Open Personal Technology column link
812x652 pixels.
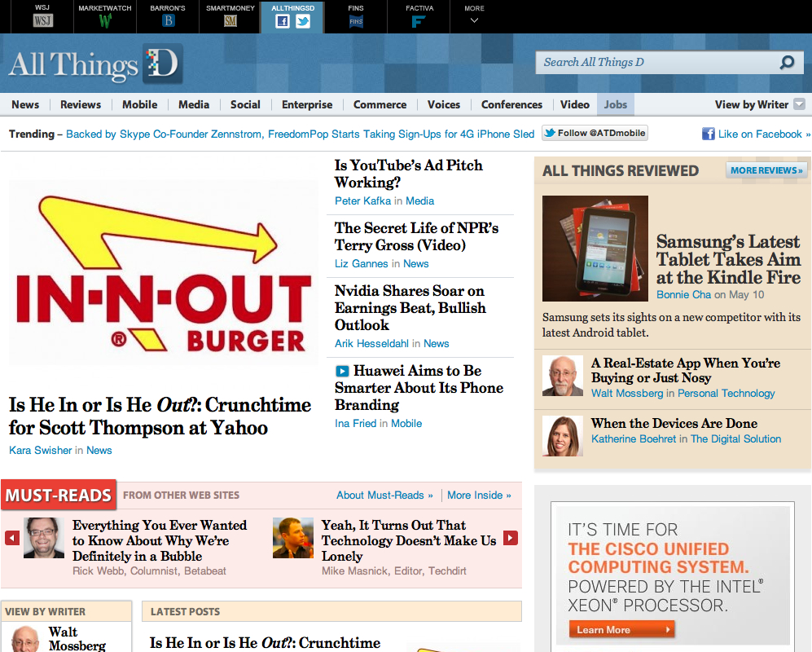(x=726, y=394)
